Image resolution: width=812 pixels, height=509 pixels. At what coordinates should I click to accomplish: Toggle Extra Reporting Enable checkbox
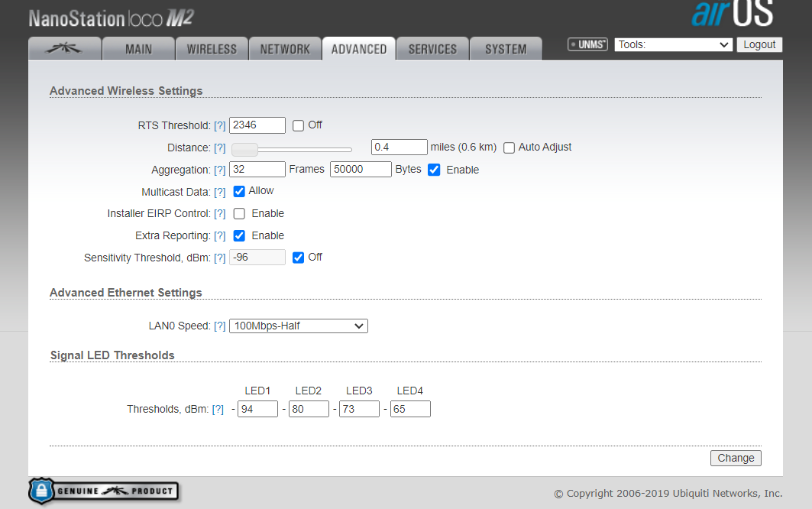[239, 236]
